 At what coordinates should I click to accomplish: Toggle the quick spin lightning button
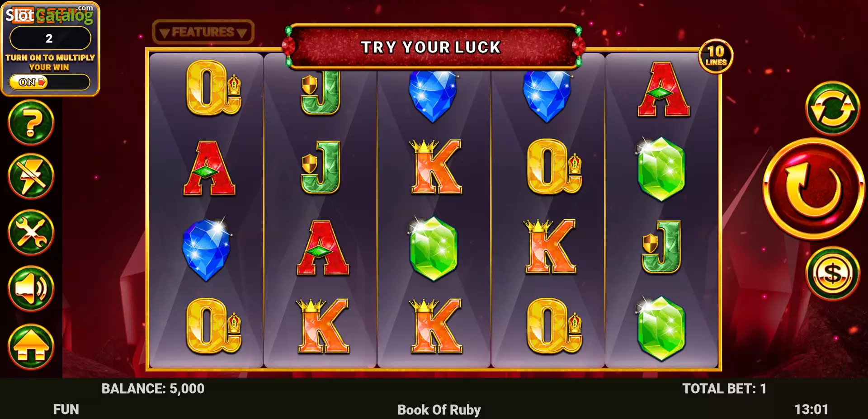31,176
